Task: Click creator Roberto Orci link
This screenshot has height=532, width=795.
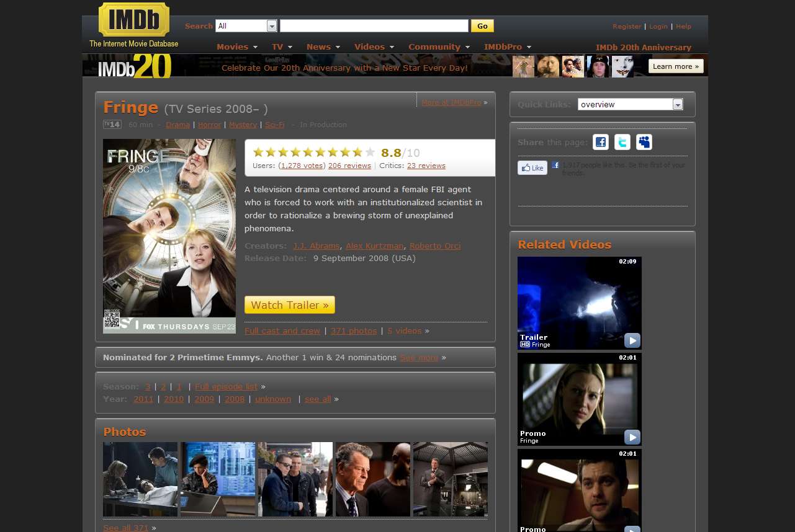Action: pos(435,246)
